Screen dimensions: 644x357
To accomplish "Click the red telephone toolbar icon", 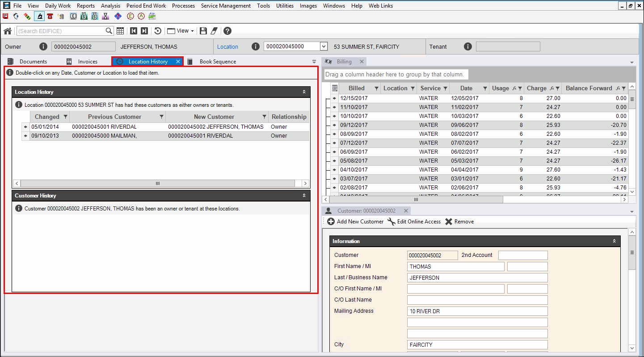I will pyautogui.click(x=50, y=17).
